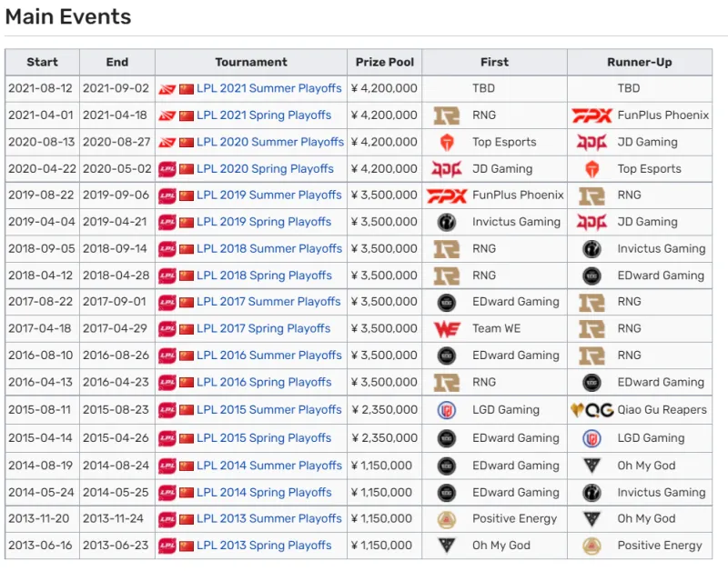Click the LPL league icon beside 2013 Spring Playoffs
728x571 pixels.
(x=167, y=546)
